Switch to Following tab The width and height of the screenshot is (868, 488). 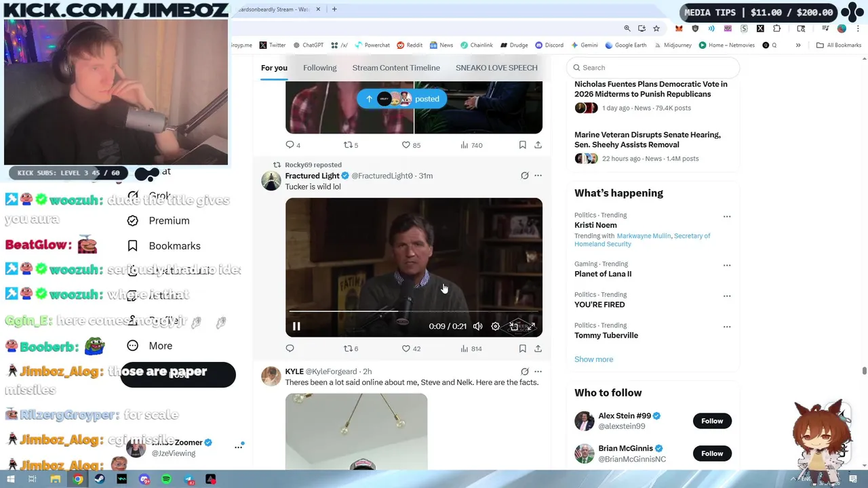click(x=319, y=68)
